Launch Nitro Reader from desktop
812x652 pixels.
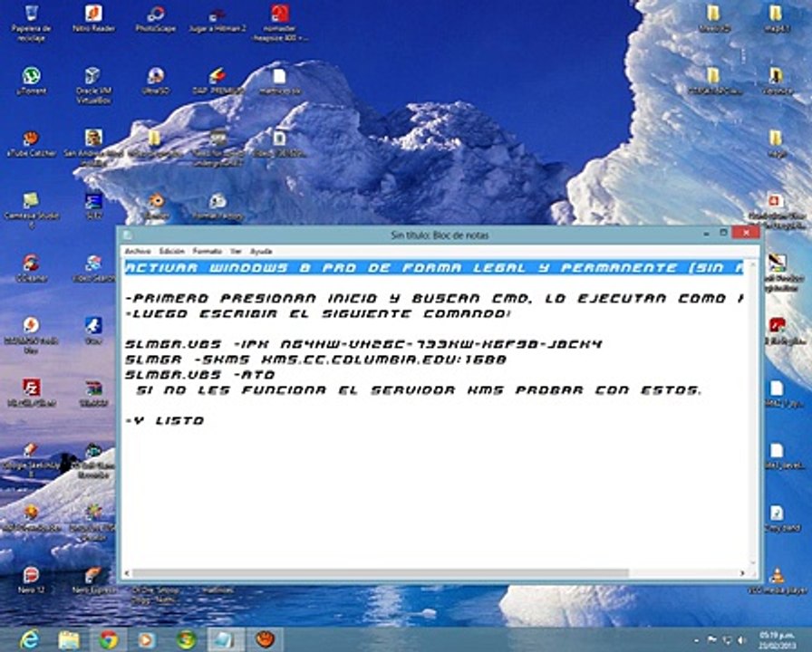pos(93,19)
